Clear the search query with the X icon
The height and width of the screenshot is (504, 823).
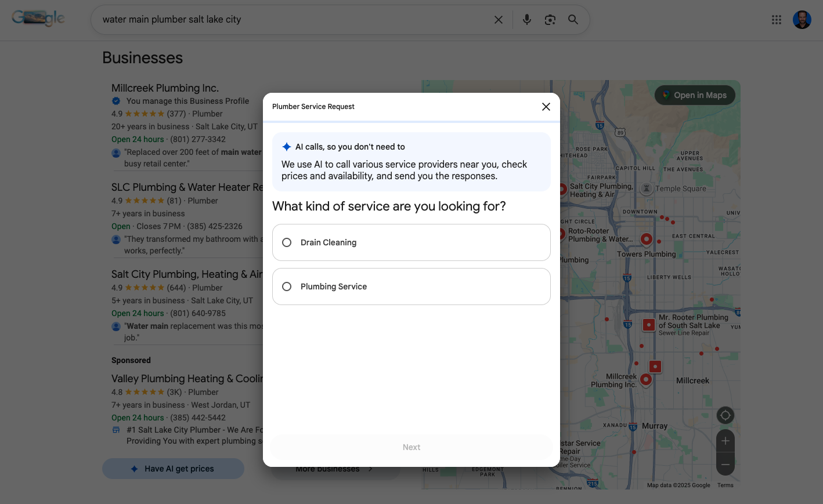click(498, 19)
